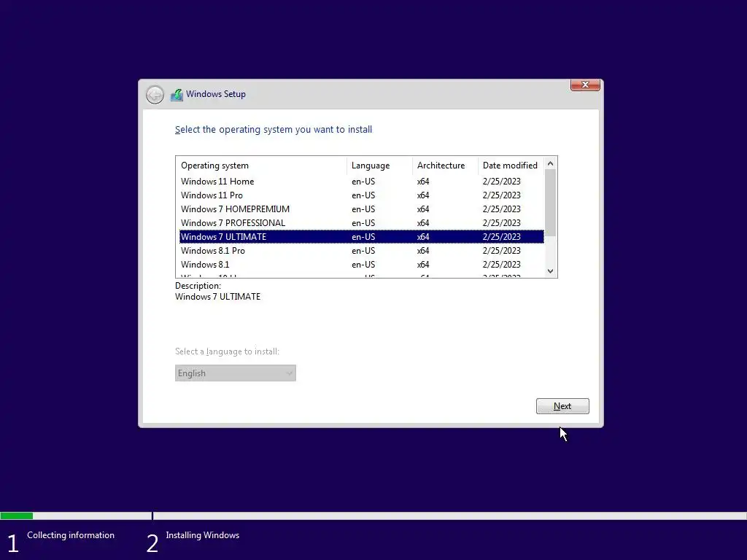Image resolution: width=747 pixels, height=560 pixels.
Task: Click the Operating system column header
Action: (261, 166)
